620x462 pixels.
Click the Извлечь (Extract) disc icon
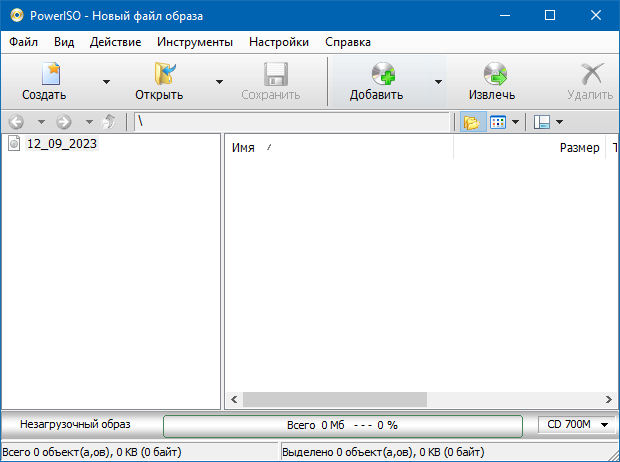[493, 74]
